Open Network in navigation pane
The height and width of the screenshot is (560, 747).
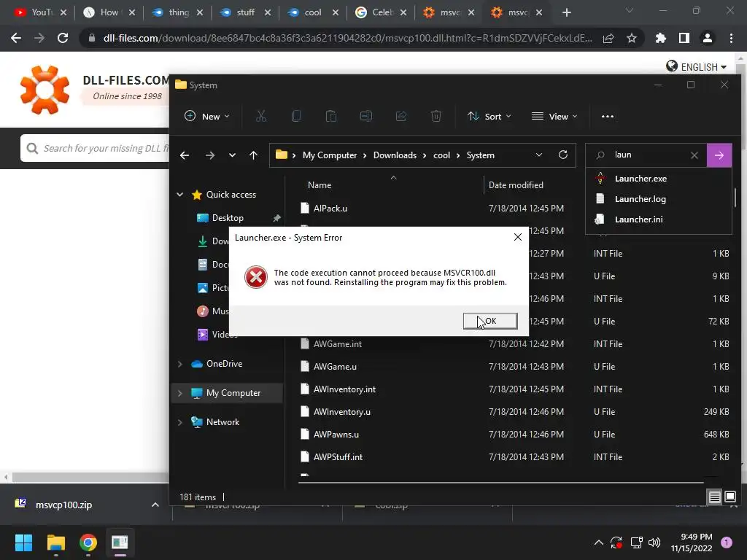pos(222,422)
